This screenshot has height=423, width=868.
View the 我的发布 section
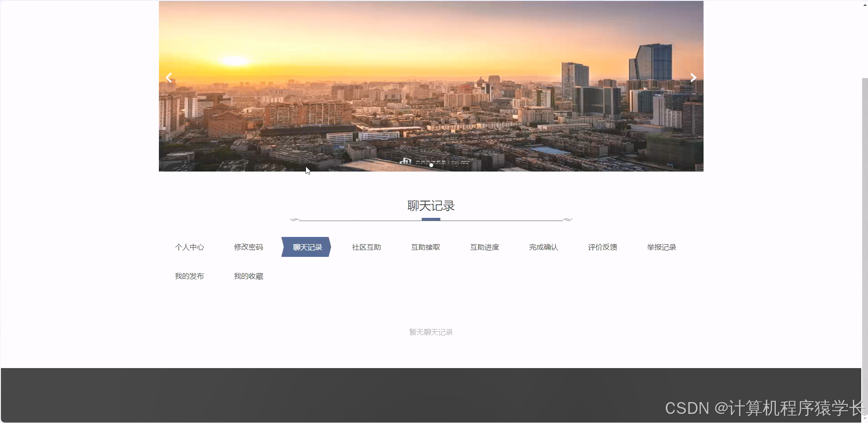pyautogui.click(x=189, y=276)
